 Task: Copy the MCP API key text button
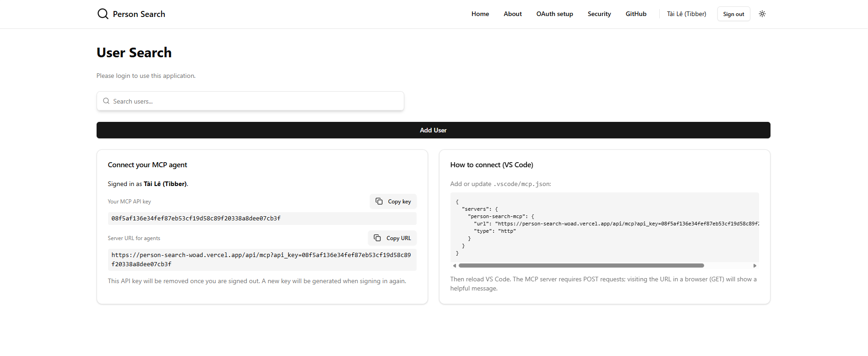pyautogui.click(x=393, y=201)
